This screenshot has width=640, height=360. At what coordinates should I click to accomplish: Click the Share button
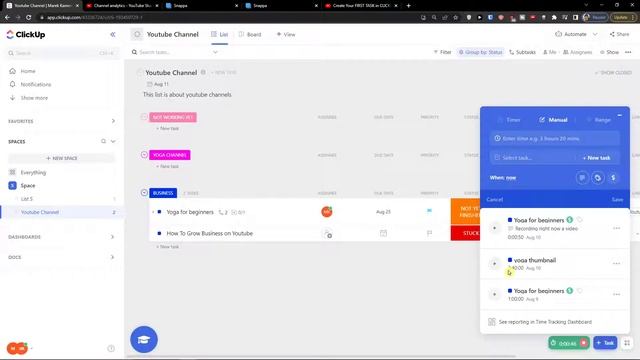point(620,34)
